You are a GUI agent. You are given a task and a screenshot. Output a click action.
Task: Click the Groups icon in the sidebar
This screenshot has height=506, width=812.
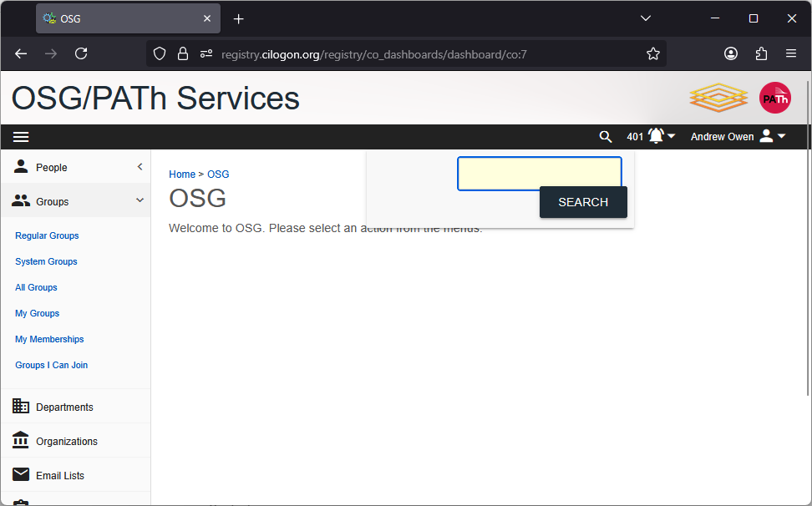point(20,200)
